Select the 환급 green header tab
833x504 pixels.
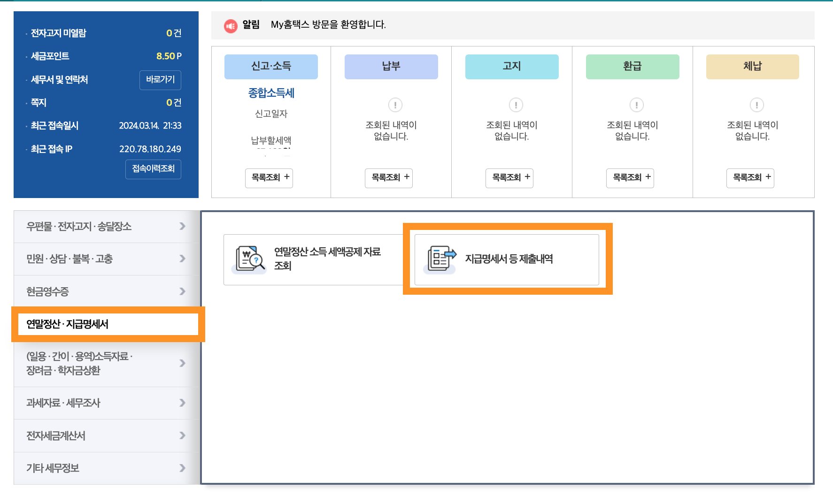tap(632, 67)
